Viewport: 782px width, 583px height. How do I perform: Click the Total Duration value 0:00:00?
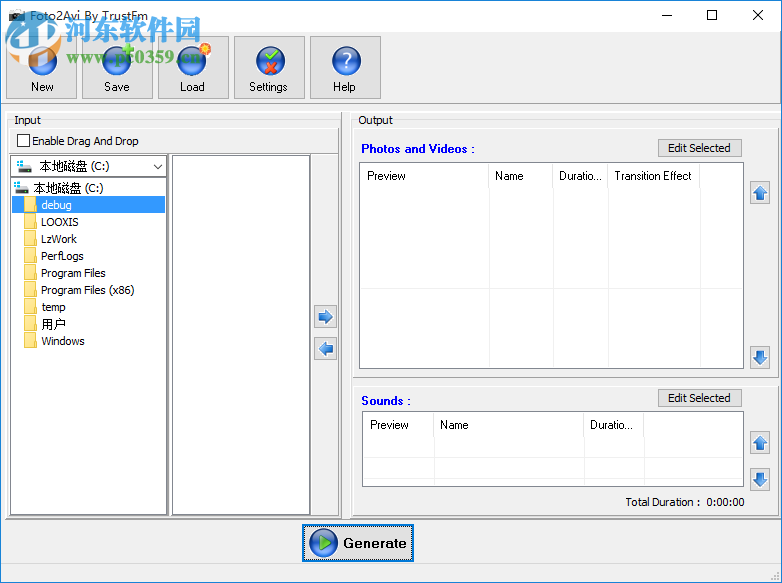[x=725, y=502]
